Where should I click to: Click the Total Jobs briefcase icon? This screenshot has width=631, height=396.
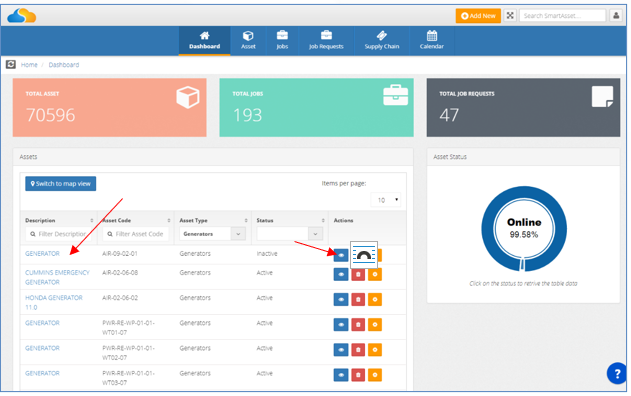tap(395, 95)
